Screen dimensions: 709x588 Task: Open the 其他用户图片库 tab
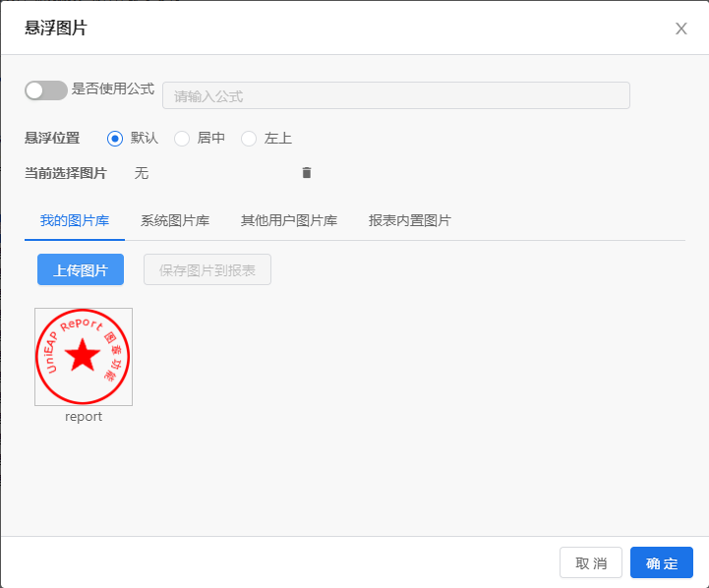pyautogui.click(x=289, y=220)
